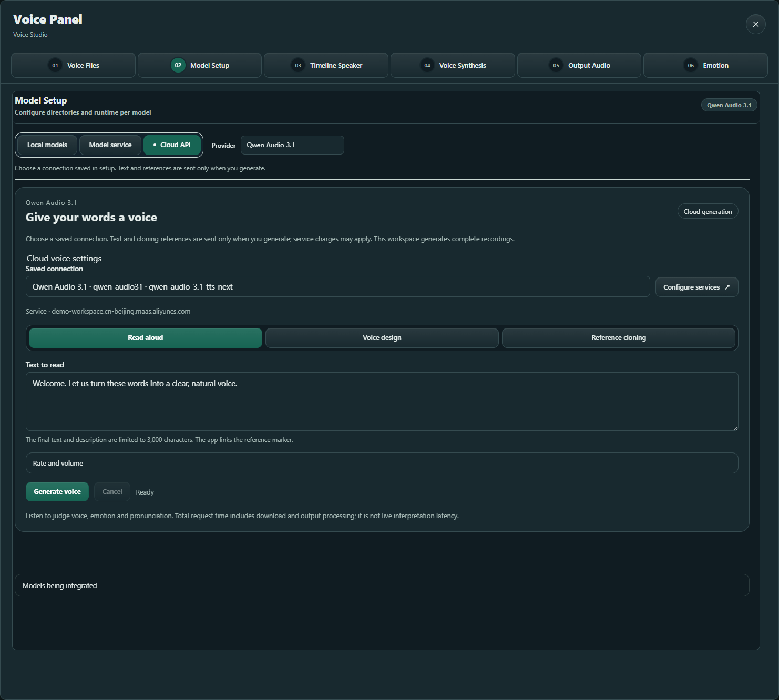779x700 pixels.
Task: Click the Cloud generation badge
Action: point(708,212)
